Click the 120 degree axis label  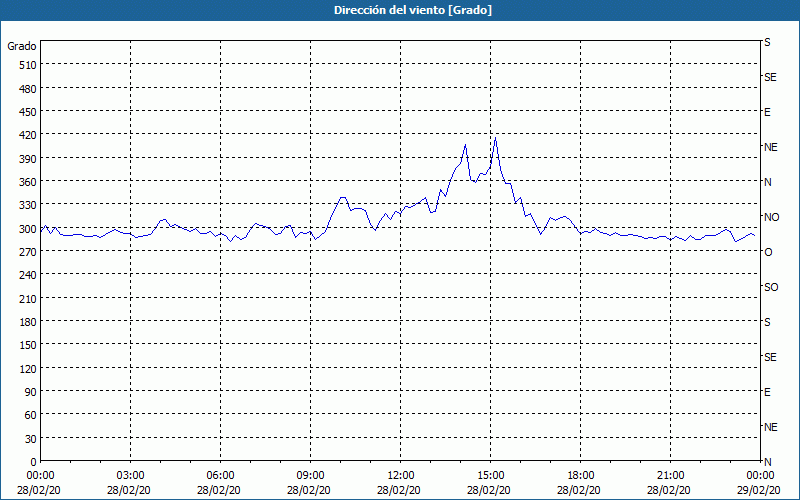coord(28,369)
